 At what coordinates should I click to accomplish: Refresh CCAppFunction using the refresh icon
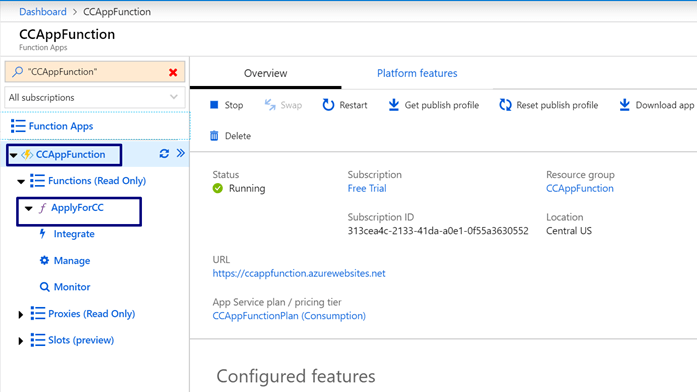pos(164,154)
